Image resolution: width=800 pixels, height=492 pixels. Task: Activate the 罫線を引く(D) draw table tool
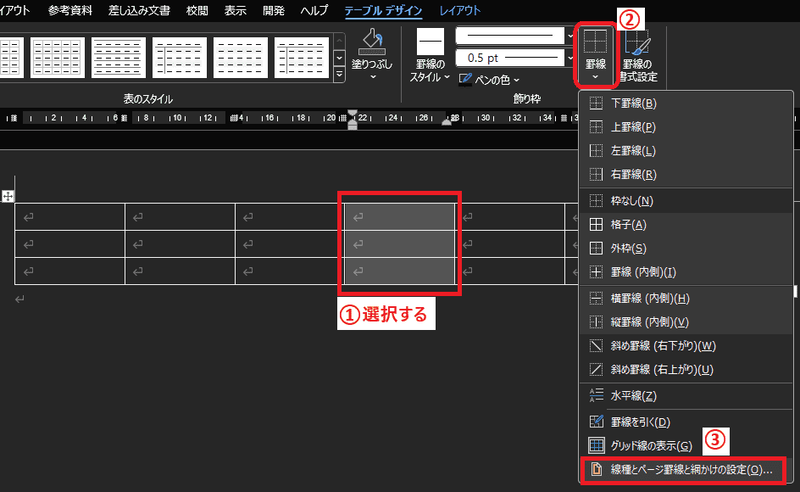[686, 422]
